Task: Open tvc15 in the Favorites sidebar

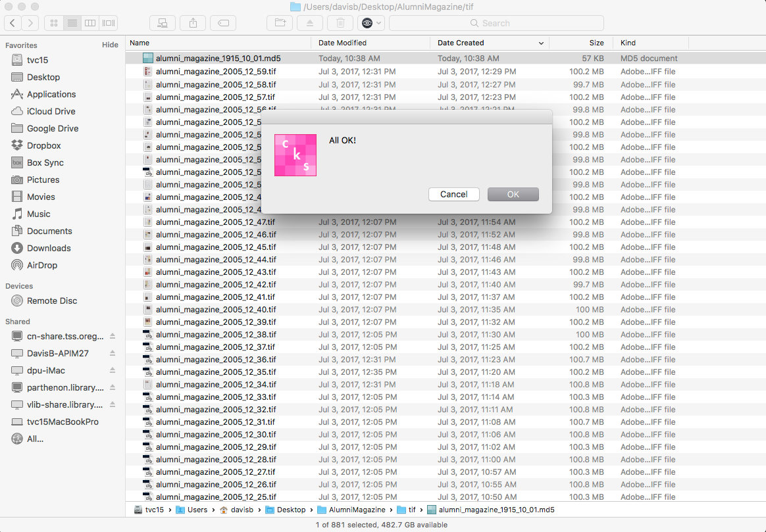Action: (37, 60)
